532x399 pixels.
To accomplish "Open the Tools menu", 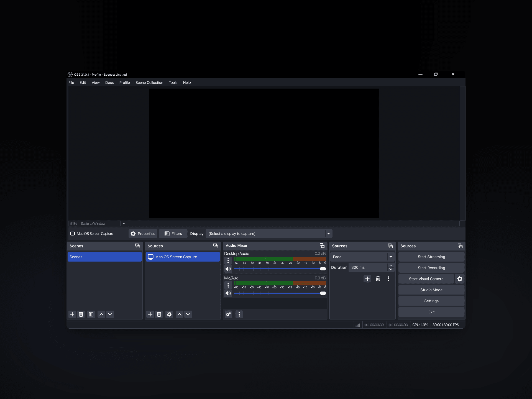I will click(x=173, y=83).
